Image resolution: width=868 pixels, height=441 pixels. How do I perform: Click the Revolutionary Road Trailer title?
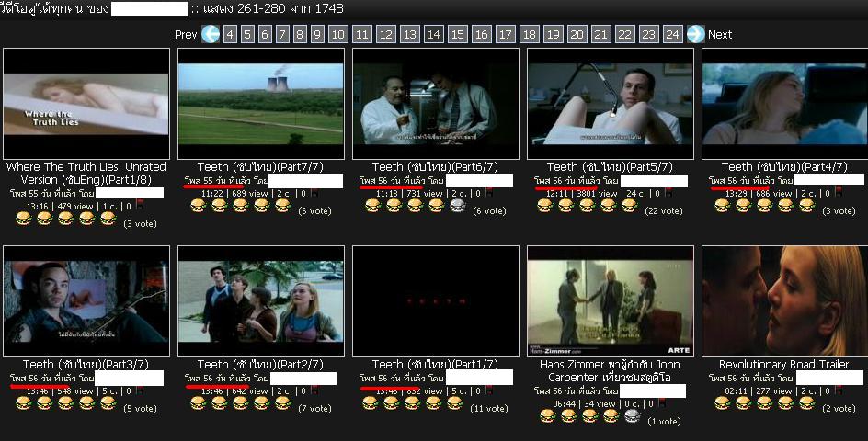783,364
